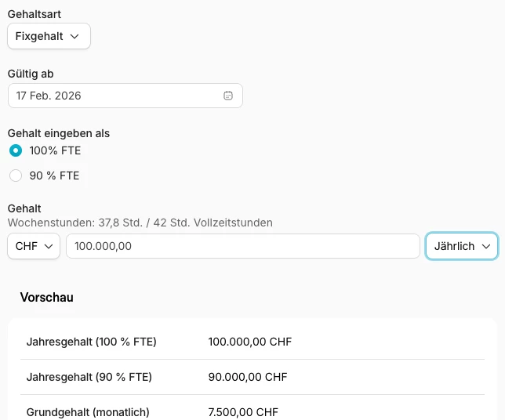Open the CHF currency dropdown
505x420 pixels.
(x=34, y=246)
